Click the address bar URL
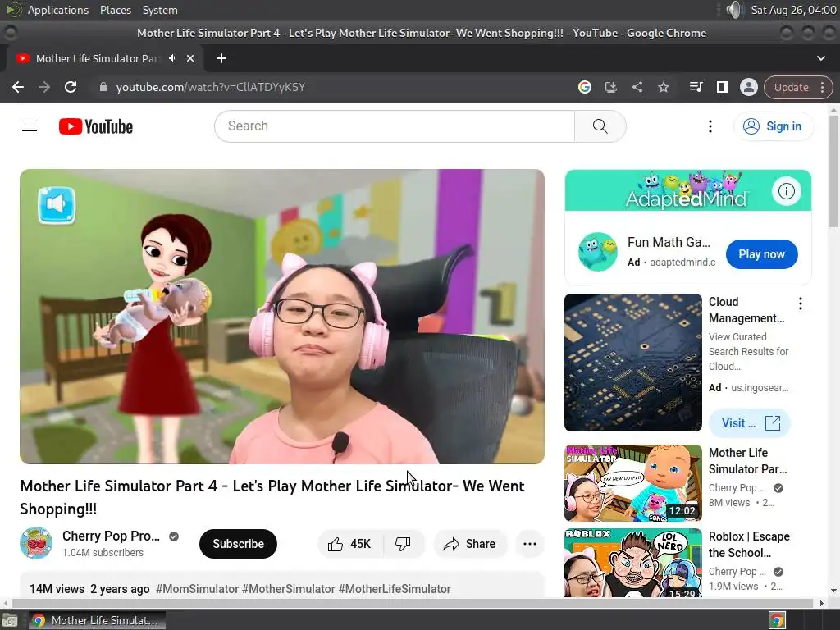840x630 pixels. (211, 87)
